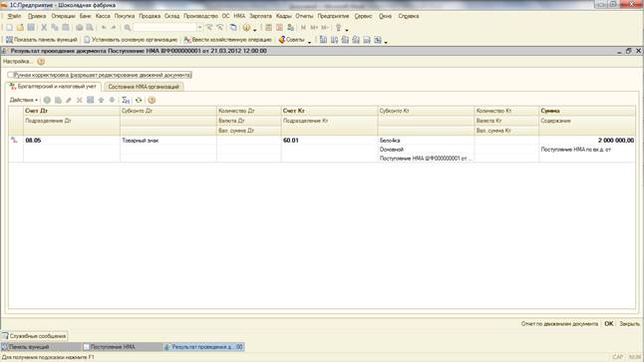Click the main toolbar search input field
The width and height of the screenshot is (644, 362).
(164, 28)
